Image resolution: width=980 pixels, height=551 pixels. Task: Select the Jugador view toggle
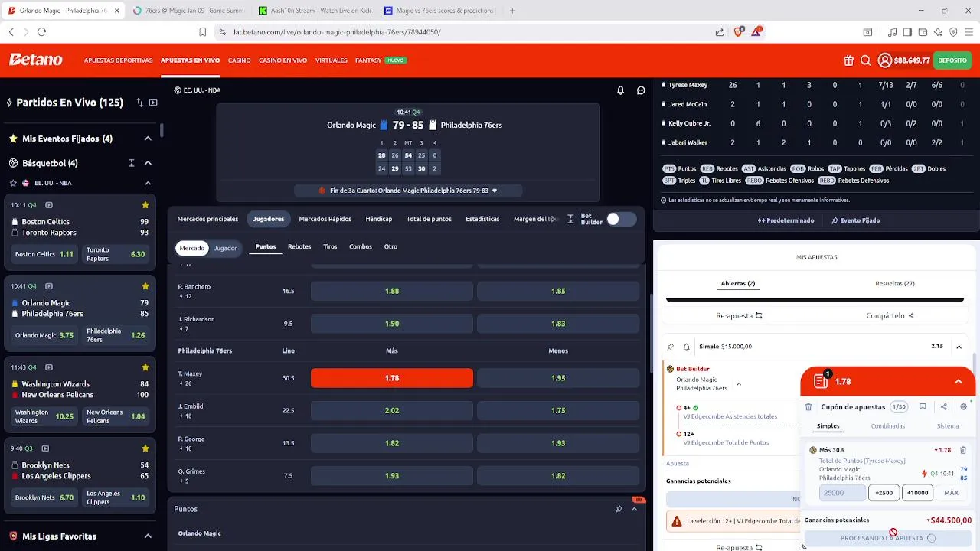click(225, 248)
